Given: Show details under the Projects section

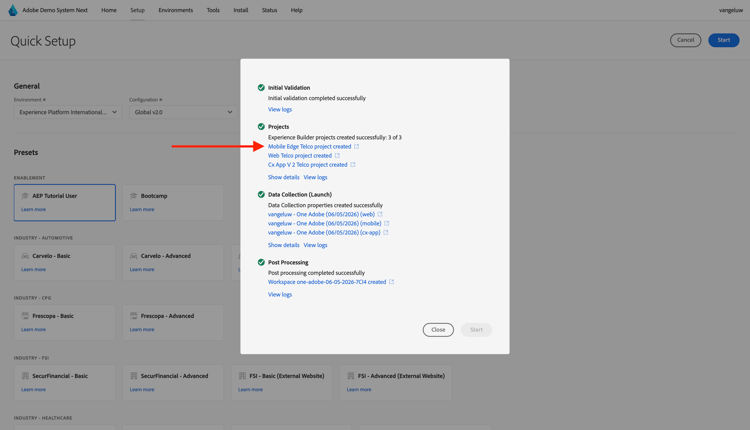Looking at the screenshot, I should (284, 177).
